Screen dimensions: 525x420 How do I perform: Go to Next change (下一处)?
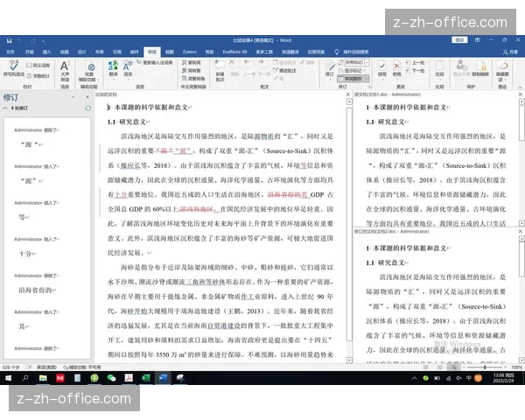(x=415, y=71)
